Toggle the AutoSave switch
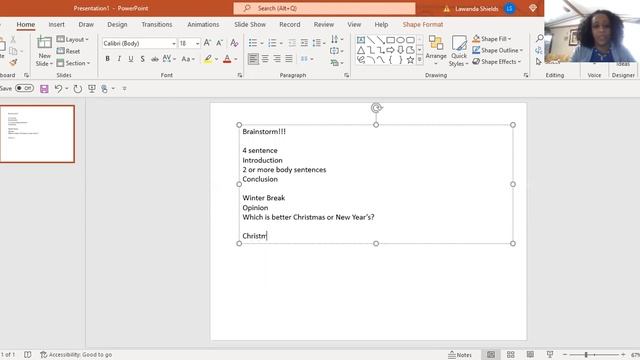640x360 pixels. click(24, 88)
